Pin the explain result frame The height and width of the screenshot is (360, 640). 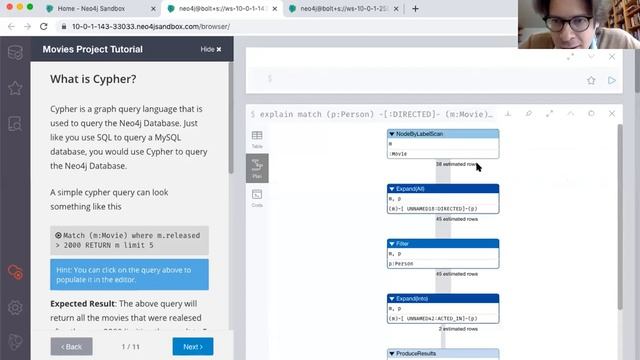529,113
